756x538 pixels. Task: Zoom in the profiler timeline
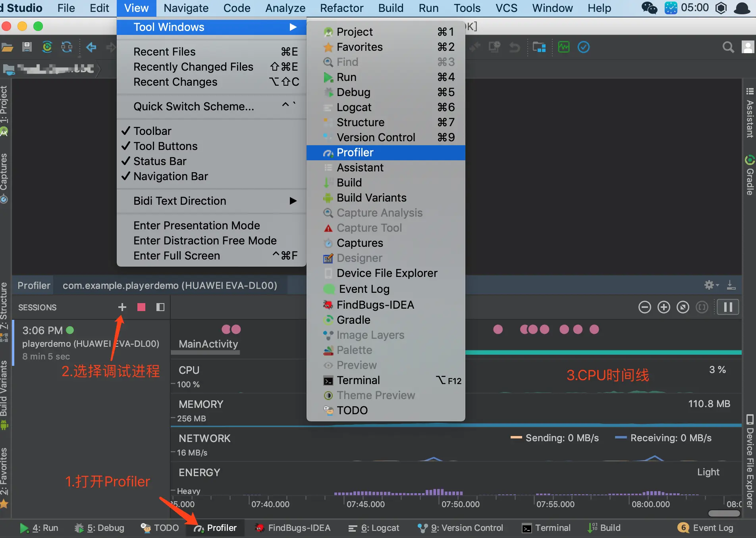664,307
